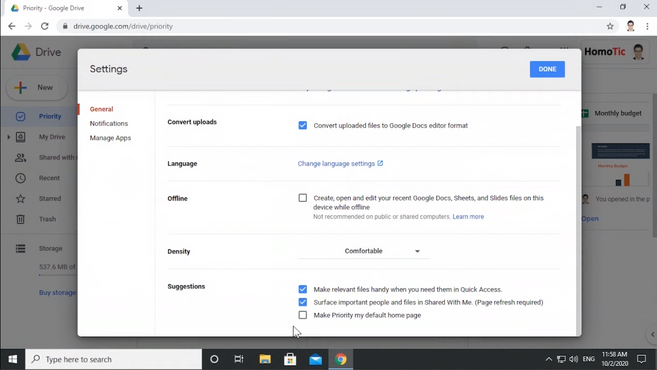Open Task View from taskbar
Image resolution: width=657 pixels, height=370 pixels.
click(239, 359)
